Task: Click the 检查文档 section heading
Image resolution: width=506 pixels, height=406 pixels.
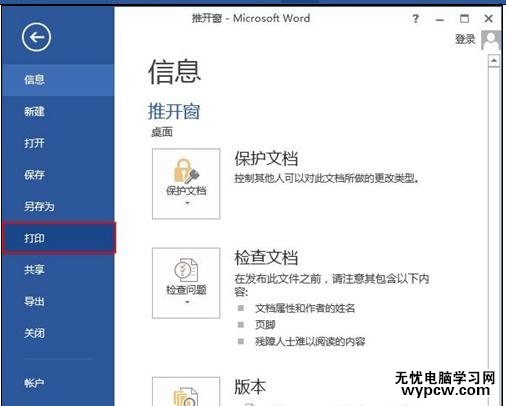Action: point(266,258)
